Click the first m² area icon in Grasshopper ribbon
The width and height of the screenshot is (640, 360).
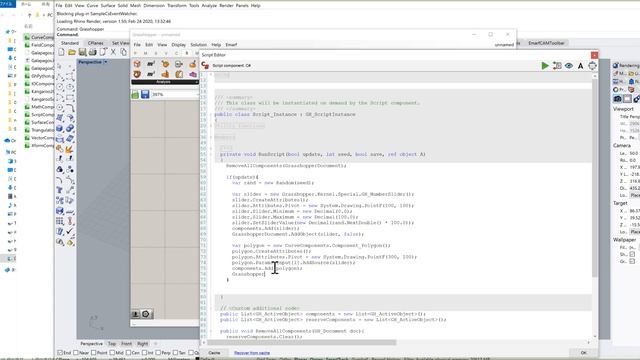[x=151, y=64]
